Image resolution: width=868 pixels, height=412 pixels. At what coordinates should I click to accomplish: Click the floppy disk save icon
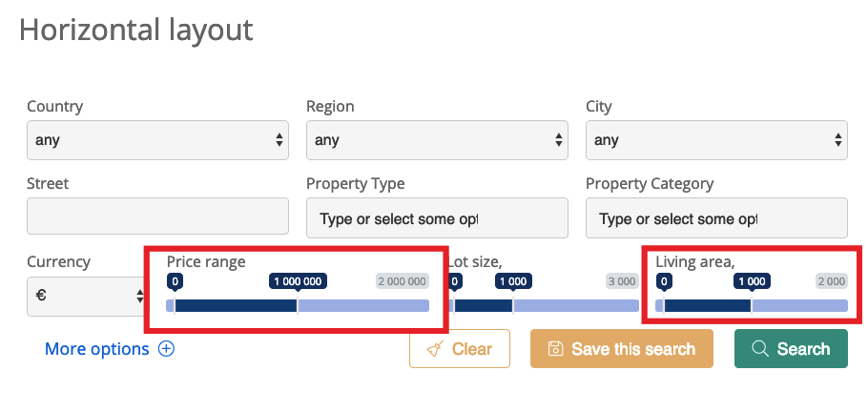point(555,349)
